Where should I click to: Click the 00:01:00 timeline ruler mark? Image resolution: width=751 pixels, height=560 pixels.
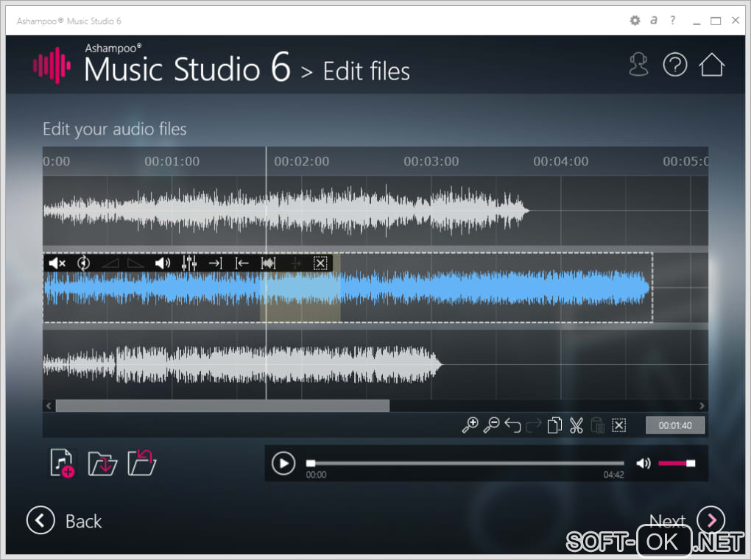(x=172, y=161)
